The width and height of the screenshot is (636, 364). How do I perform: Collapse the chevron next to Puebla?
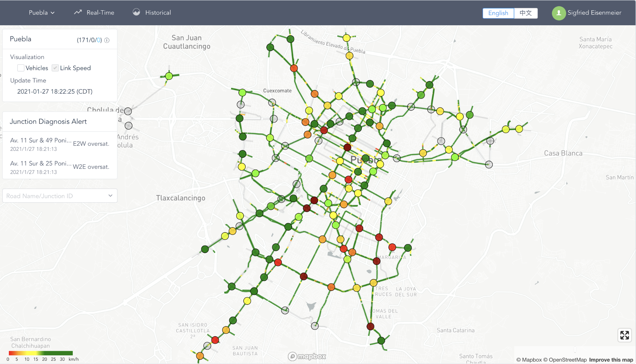(53, 13)
